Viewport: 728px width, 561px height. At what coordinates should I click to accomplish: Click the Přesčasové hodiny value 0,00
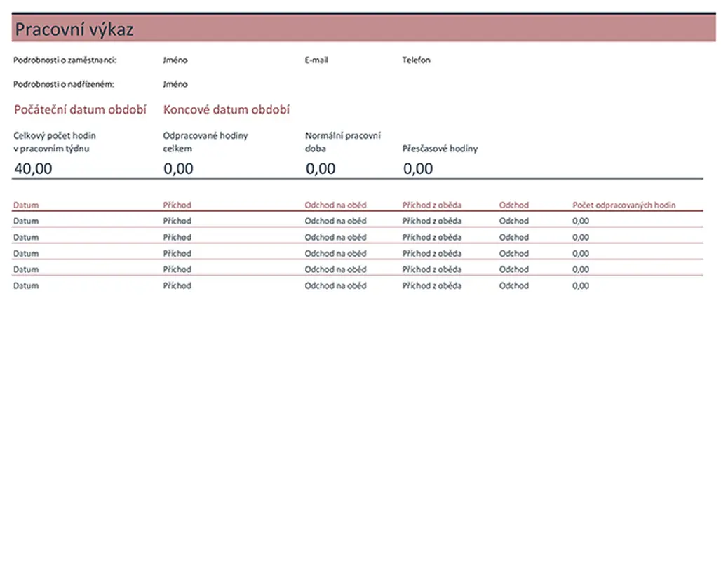[x=418, y=168]
